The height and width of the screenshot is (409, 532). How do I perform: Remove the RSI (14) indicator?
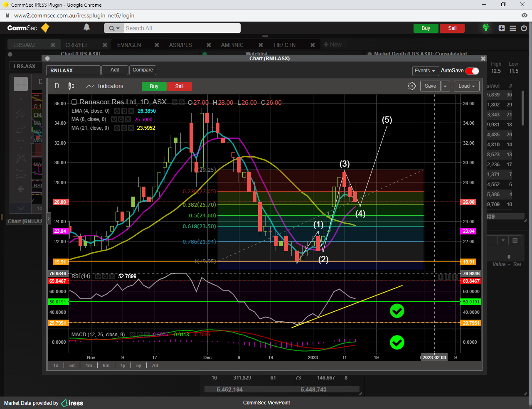[112, 276]
